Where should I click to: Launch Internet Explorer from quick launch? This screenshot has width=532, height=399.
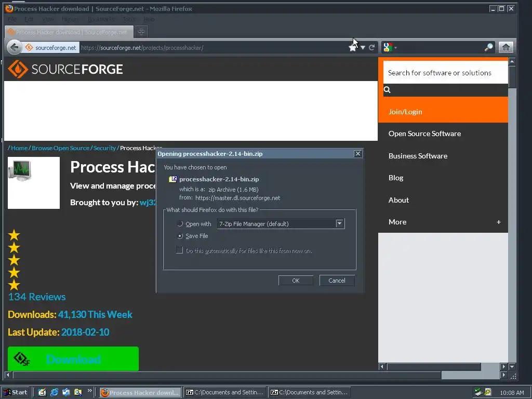[x=54, y=393]
